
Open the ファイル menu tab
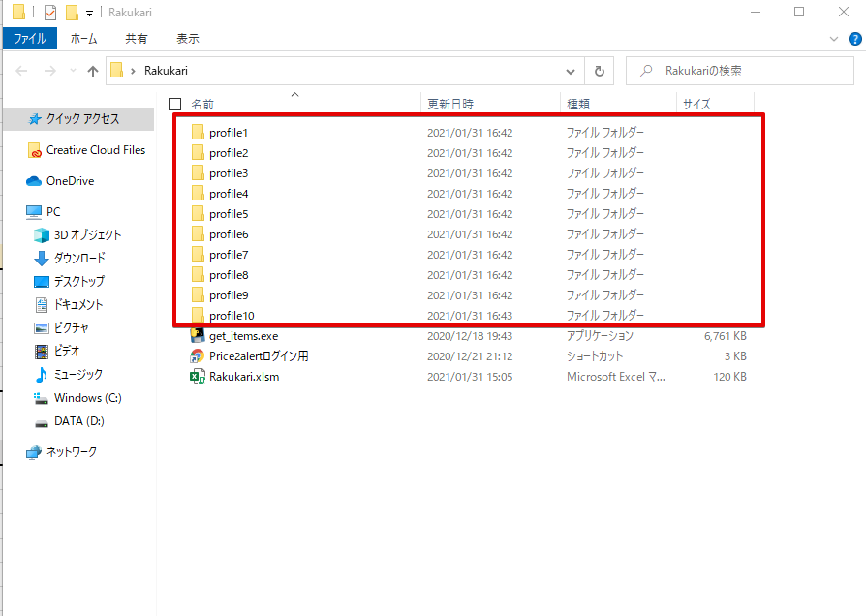[x=30, y=39]
